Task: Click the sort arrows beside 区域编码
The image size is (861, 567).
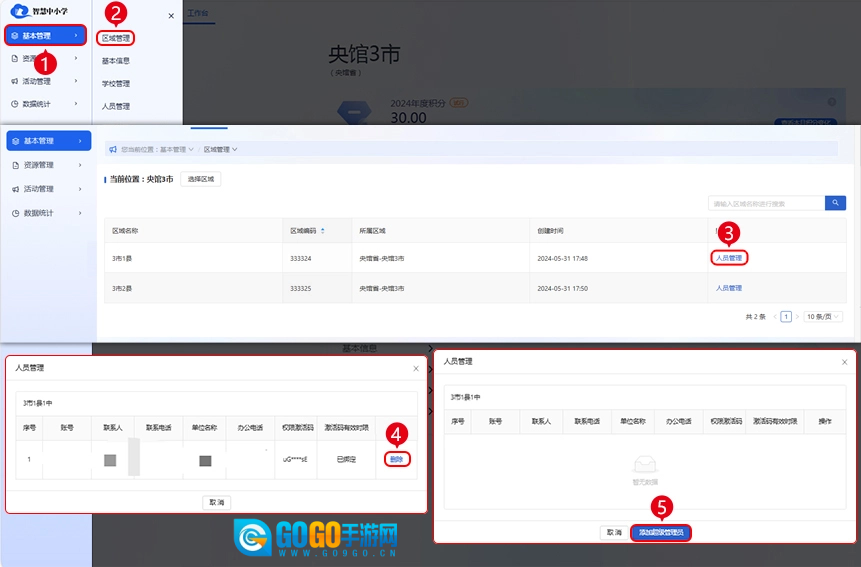Action: (322, 231)
